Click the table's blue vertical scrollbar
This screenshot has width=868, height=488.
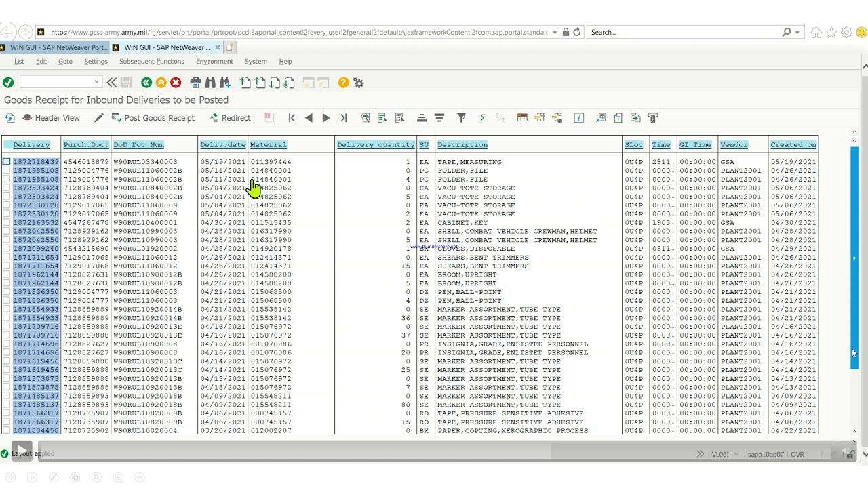854,258
